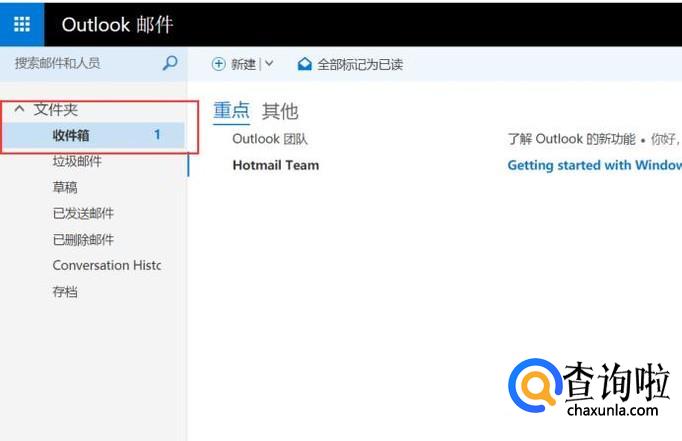Open the dropdown arrow next to 新建
The height and width of the screenshot is (441, 682).
coord(269,64)
